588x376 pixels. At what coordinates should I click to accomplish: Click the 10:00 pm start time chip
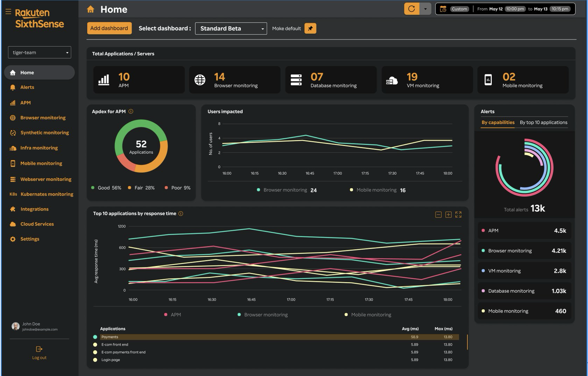click(515, 9)
